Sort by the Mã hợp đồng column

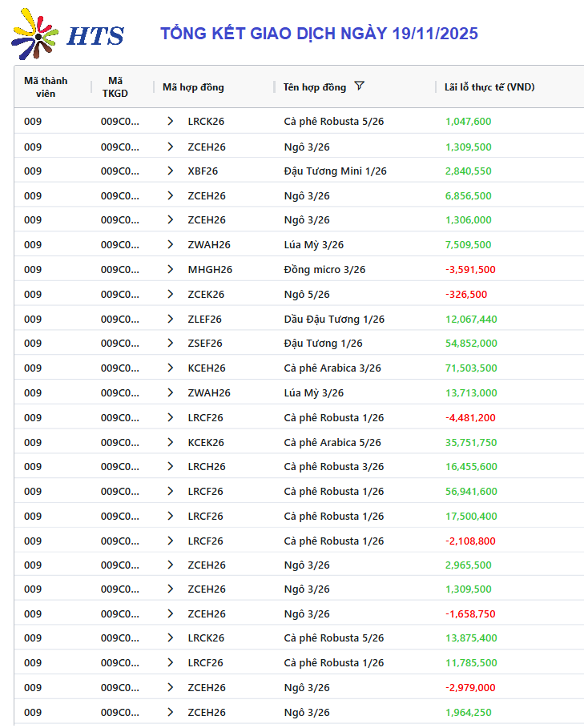193,87
